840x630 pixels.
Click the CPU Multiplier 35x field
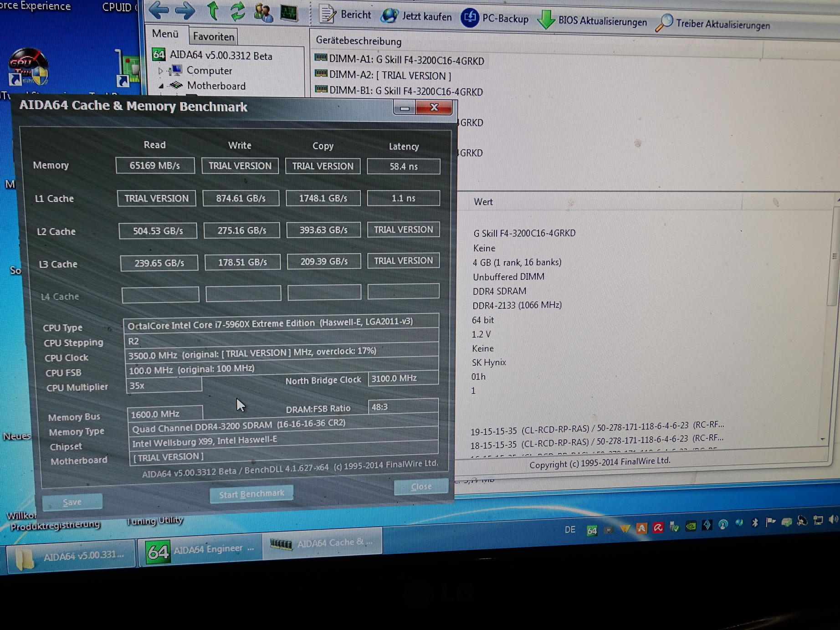pos(164,385)
